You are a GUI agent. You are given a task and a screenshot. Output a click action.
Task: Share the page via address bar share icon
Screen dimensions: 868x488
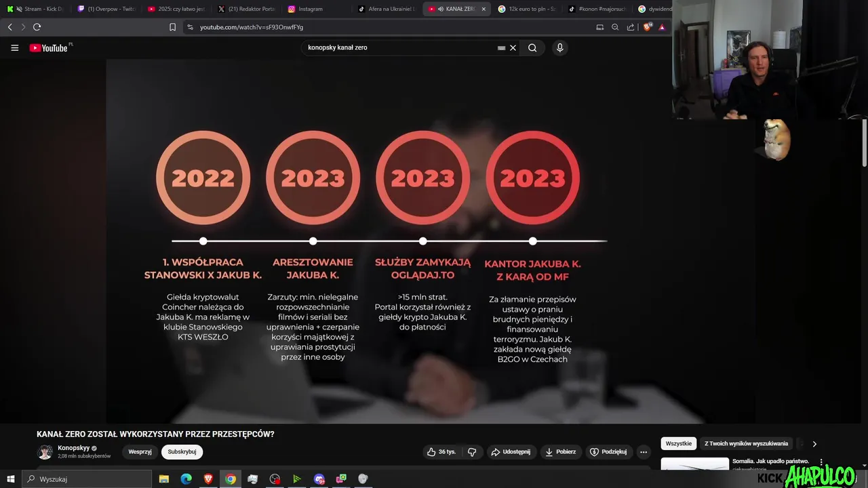631,27
